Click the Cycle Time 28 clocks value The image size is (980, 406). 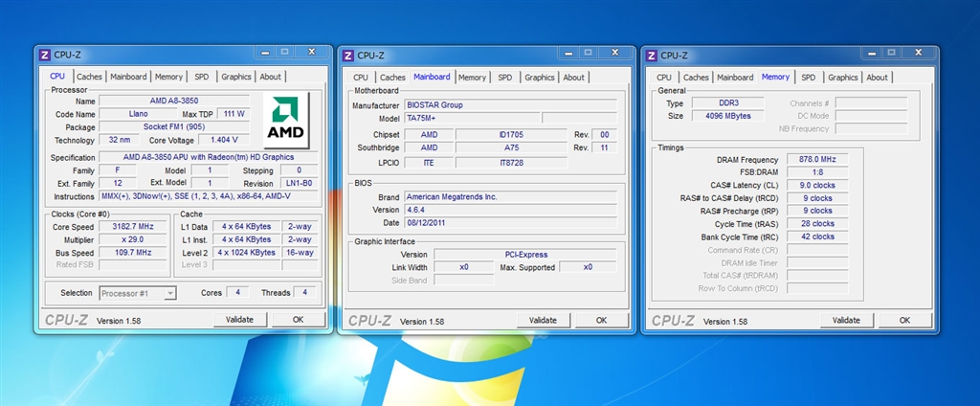click(x=817, y=223)
